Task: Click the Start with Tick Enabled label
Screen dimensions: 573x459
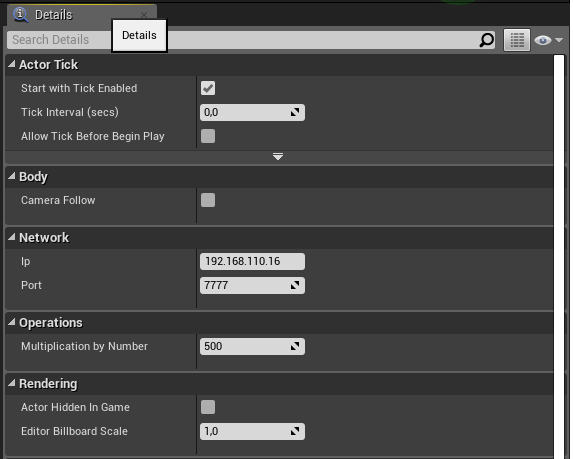Action: [x=79, y=88]
